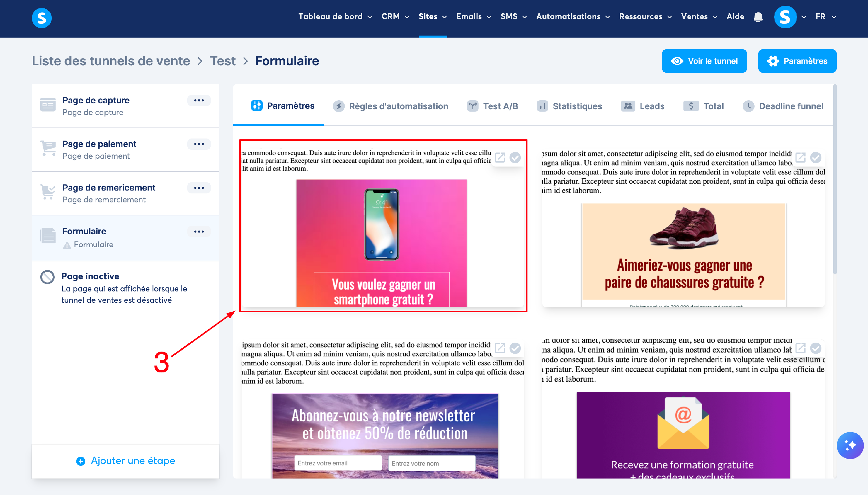Click the notification bell icon
The image size is (868, 495).
[758, 17]
